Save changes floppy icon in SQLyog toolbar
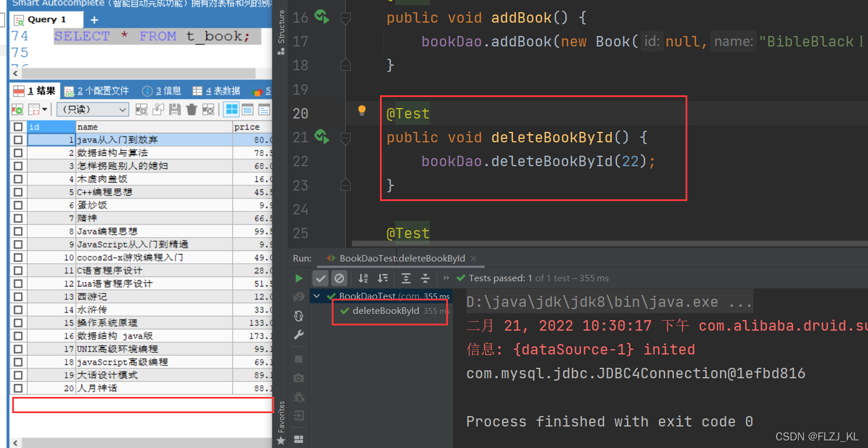Image resolution: width=868 pixels, height=448 pixels. tap(175, 109)
